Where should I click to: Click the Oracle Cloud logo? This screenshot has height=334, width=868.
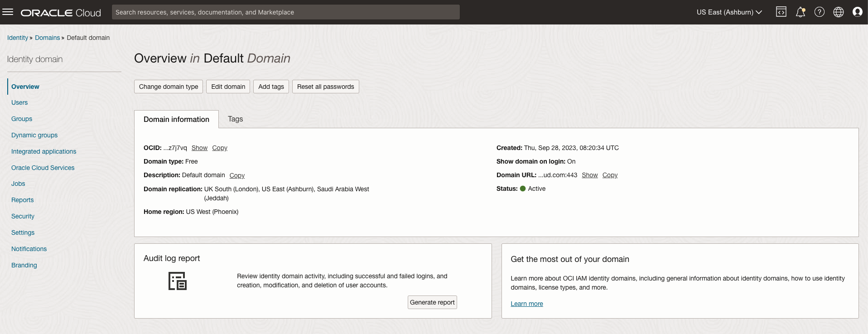coord(61,13)
